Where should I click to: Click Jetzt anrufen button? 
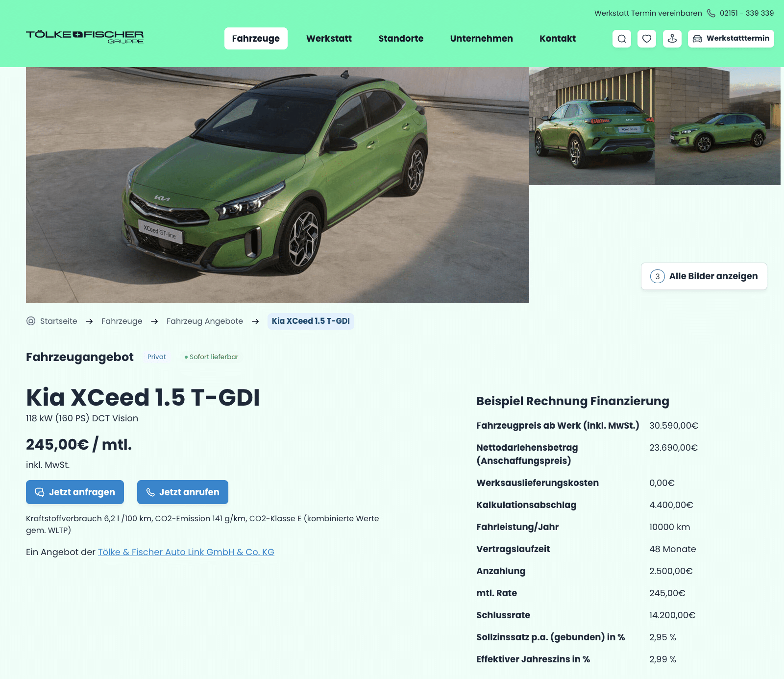(183, 492)
